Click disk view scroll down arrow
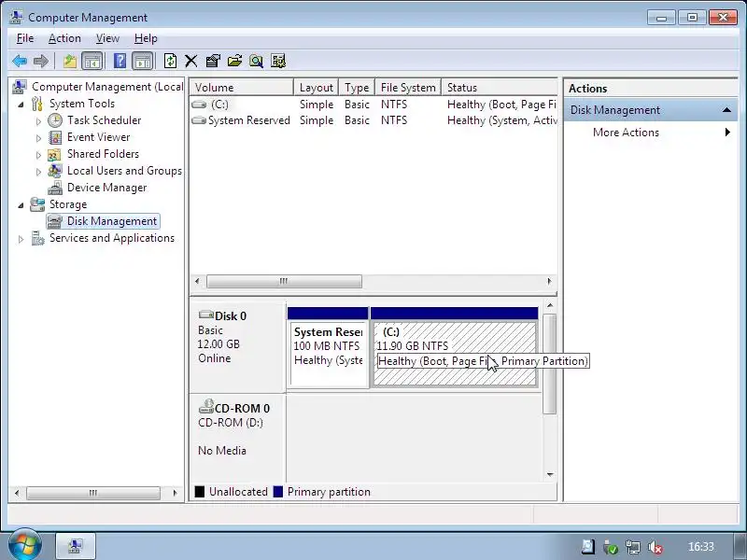Screen dimensions: 747x560 click(550, 475)
